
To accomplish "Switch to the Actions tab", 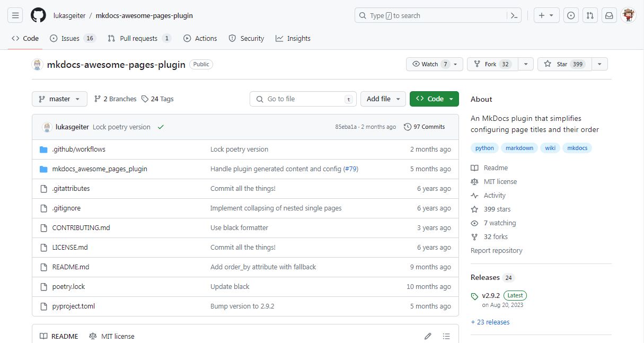I will click(x=200, y=38).
